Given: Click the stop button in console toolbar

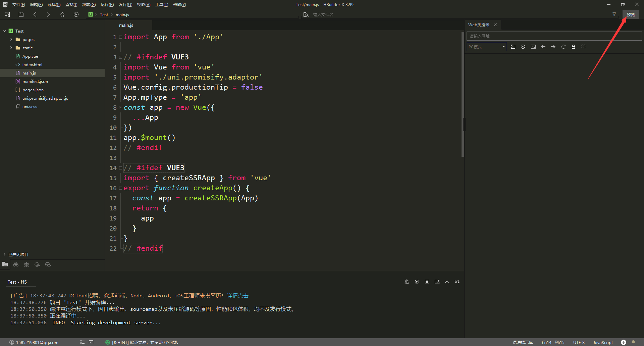Looking at the screenshot, I should tap(427, 282).
